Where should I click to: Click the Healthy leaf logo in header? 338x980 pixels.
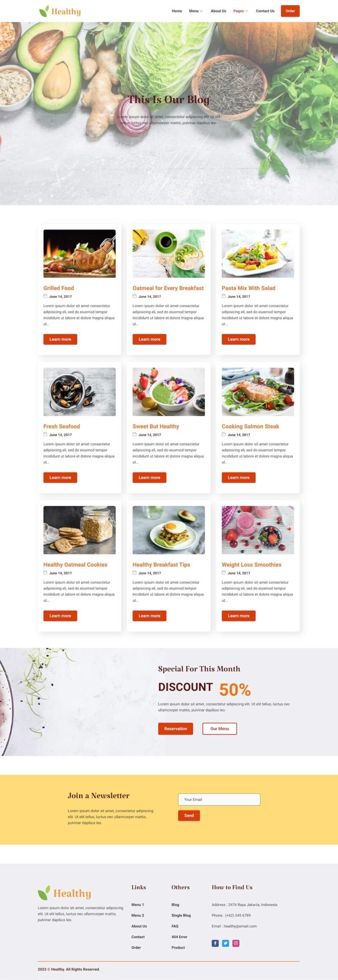pyautogui.click(x=60, y=11)
